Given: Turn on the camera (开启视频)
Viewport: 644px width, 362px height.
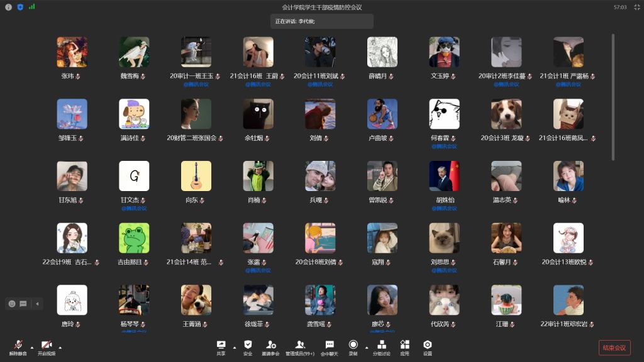Looking at the screenshot, I should click(46, 346).
